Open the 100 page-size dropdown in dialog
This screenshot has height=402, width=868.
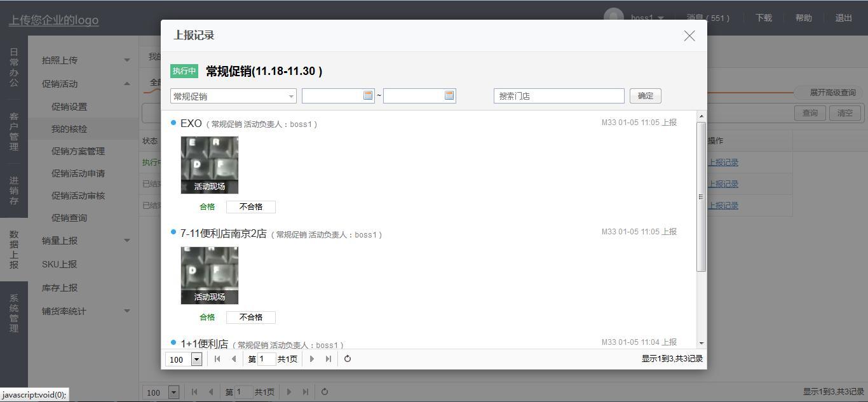click(x=196, y=359)
